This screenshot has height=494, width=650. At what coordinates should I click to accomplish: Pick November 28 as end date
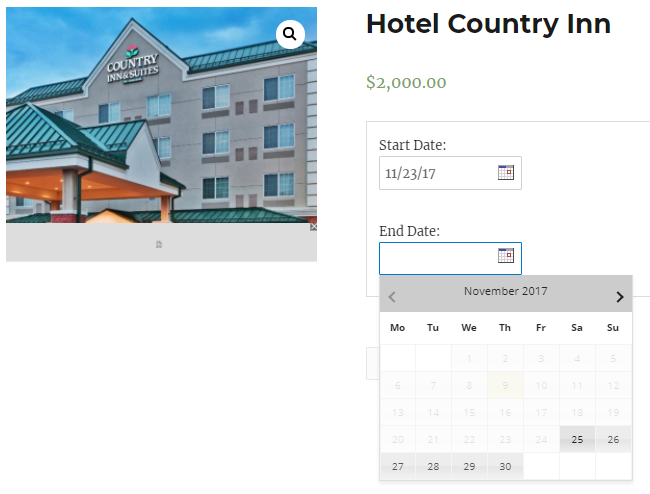tap(433, 466)
